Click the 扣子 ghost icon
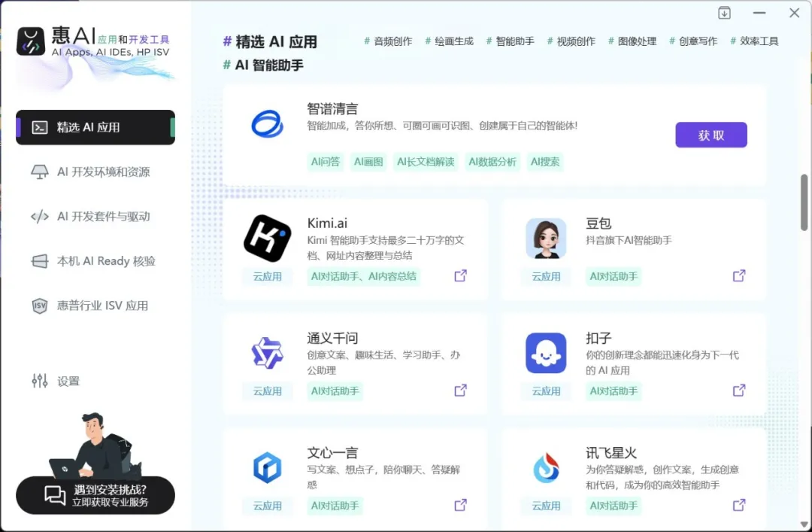 click(546, 353)
